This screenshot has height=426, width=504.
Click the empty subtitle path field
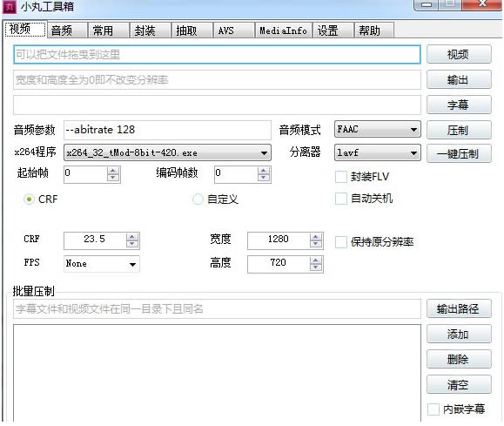click(217, 105)
